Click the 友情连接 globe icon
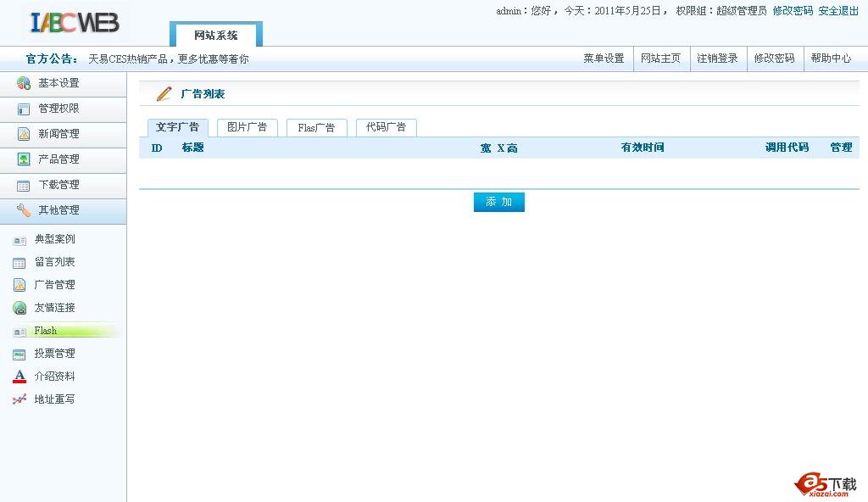 19,308
